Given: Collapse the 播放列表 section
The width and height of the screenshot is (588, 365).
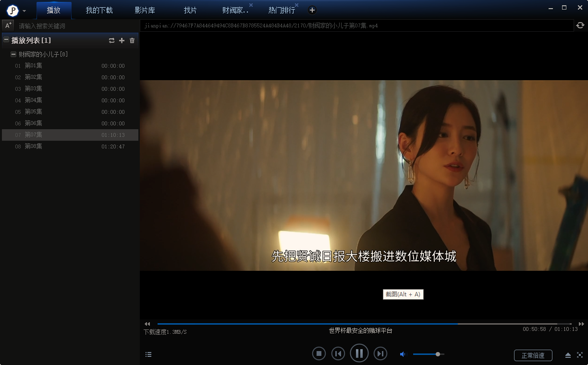Looking at the screenshot, I should point(6,40).
